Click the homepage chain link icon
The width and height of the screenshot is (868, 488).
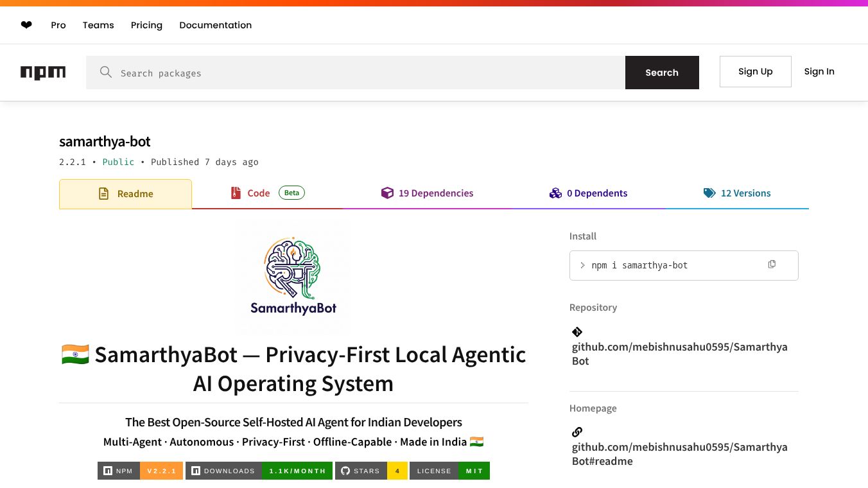point(577,432)
